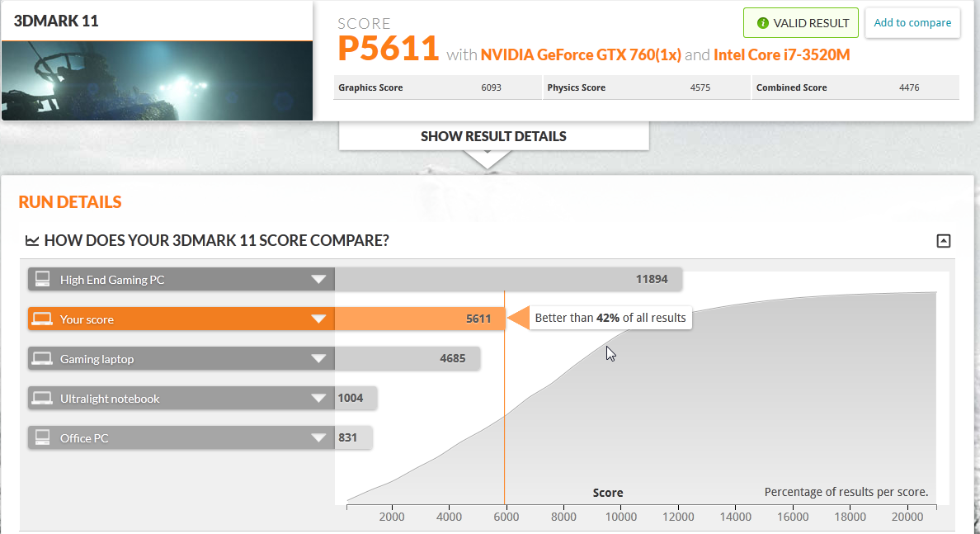Image resolution: width=980 pixels, height=534 pixels.
Task: Click Better than 42% tooltip
Action: click(x=610, y=318)
